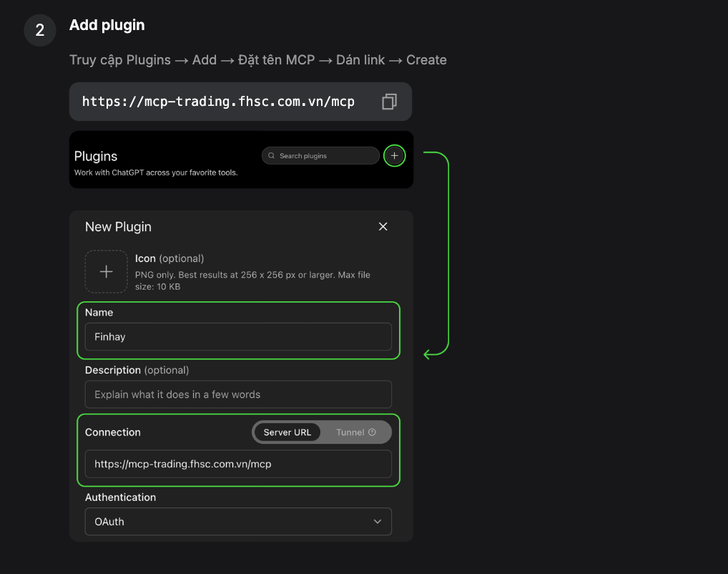Image resolution: width=728 pixels, height=574 pixels.
Task: Click the "Connection" label
Action: pos(113,432)
